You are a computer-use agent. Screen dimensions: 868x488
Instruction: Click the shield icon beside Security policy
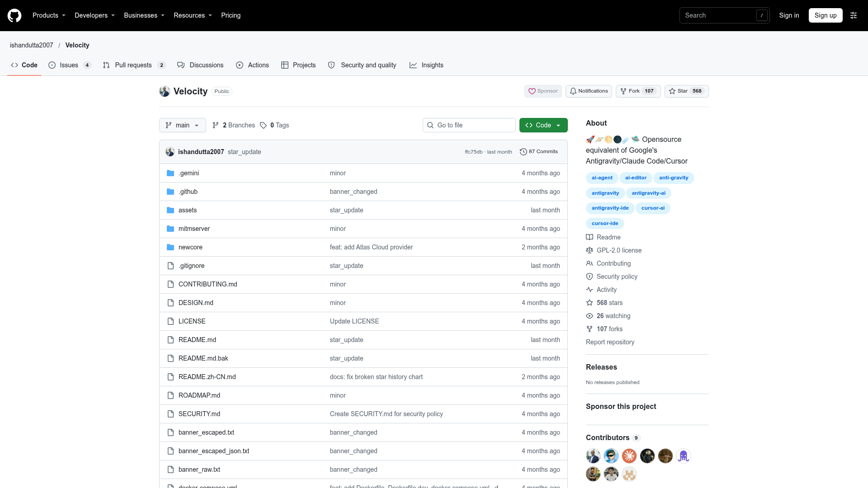pyautogui.click(x=590, y=277)
